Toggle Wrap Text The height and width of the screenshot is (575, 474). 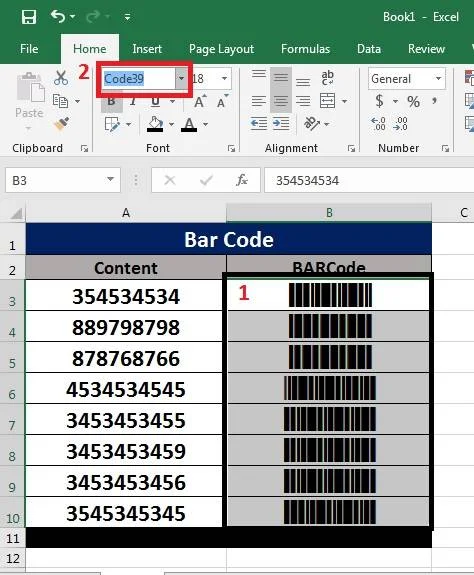(x=327, y=78)
